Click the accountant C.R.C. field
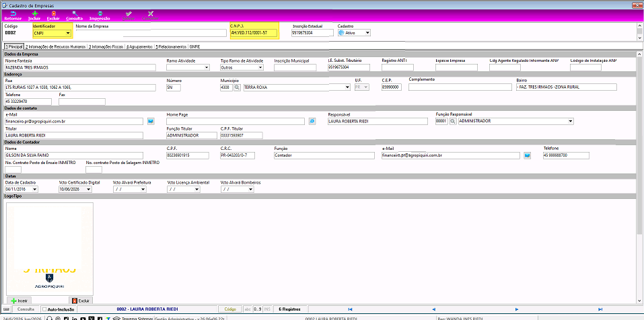644x320 pixels. click(x=238, y=155)
